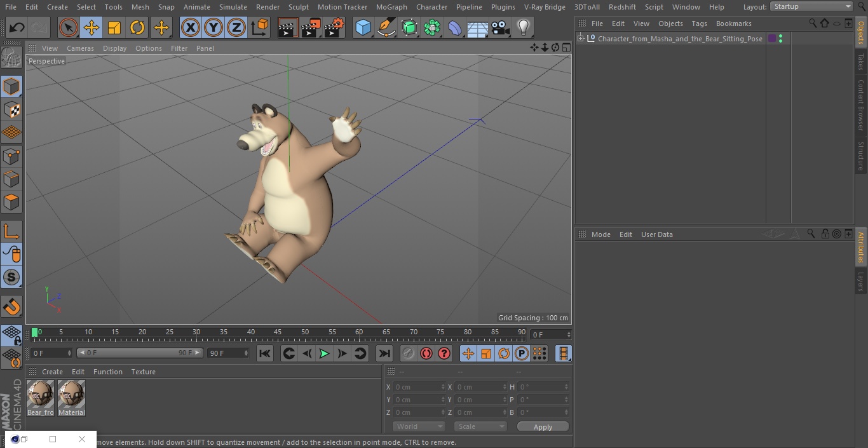868x448 pixels.
Task: Switch to the Layers tab
Action: click(861, 281)
